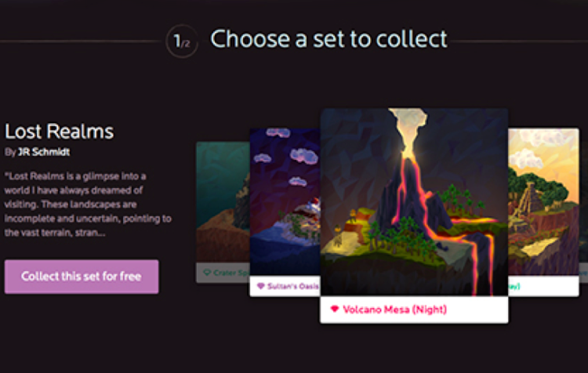588x373 pixels.
Task: Click the circular 1/2 step indicator
Action: click(x=182, y=42)
